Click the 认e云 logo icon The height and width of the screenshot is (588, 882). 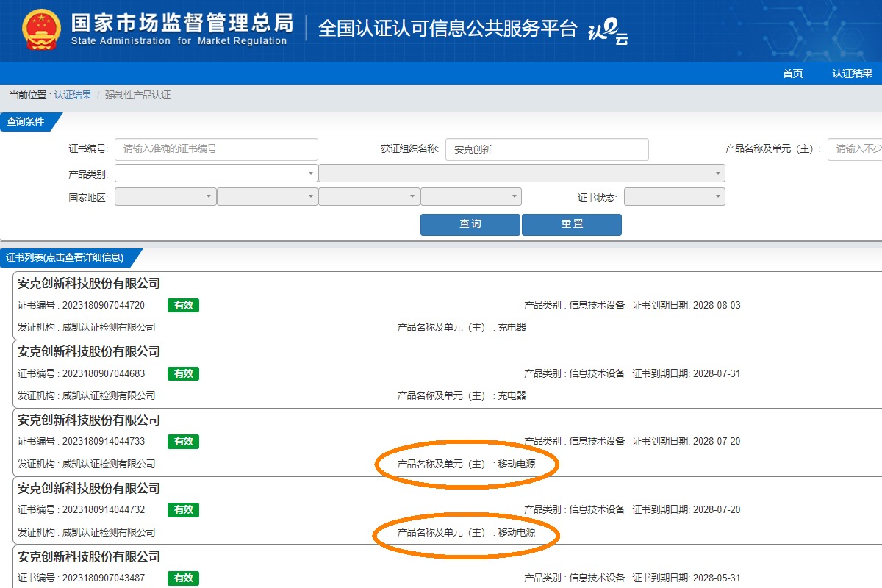608,32
